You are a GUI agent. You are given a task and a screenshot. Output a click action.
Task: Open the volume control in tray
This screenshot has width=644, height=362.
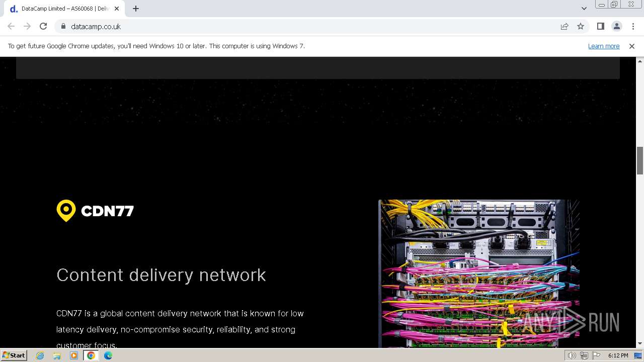(x=572, y=355)
